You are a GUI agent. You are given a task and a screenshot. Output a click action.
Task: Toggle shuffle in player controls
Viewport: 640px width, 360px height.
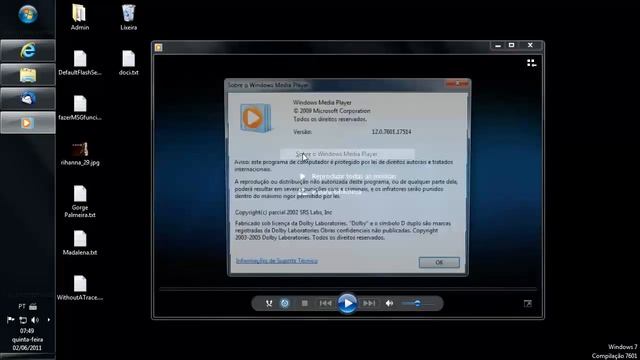[269, 303]
